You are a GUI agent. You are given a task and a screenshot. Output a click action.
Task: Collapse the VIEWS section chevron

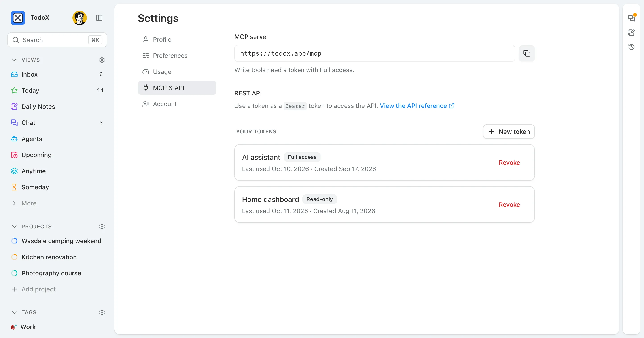pyautogui.click(x=14, y=60)
